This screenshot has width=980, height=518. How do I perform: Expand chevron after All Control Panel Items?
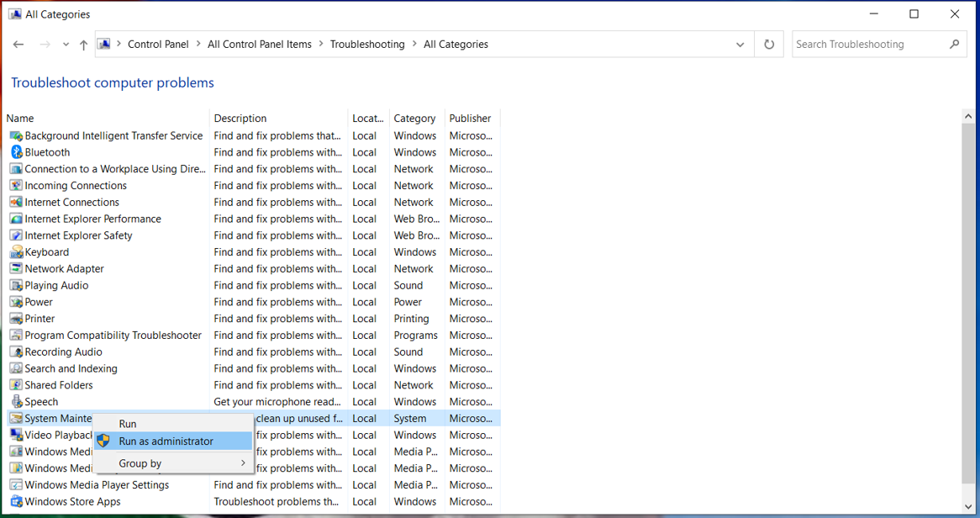(x=321, y=44)
